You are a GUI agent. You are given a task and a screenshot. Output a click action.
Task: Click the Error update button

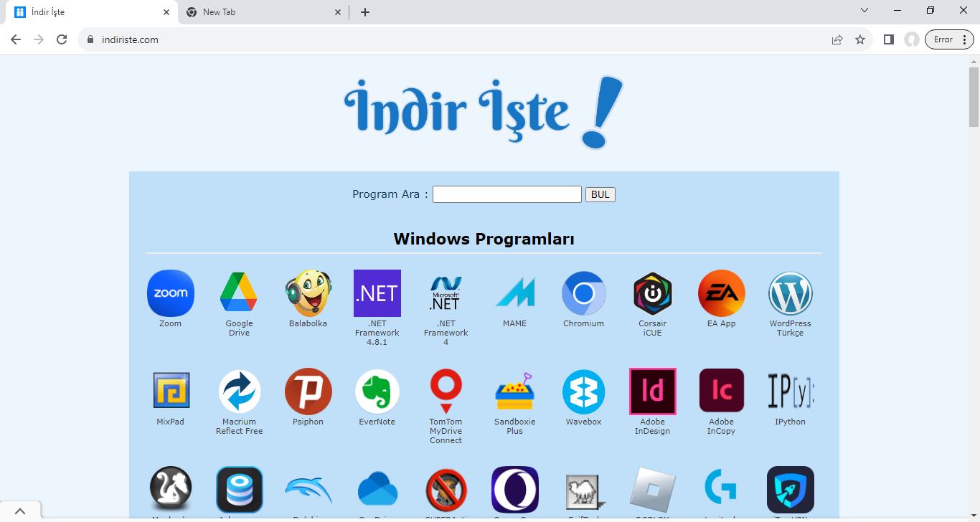click(x=950, y=39)
